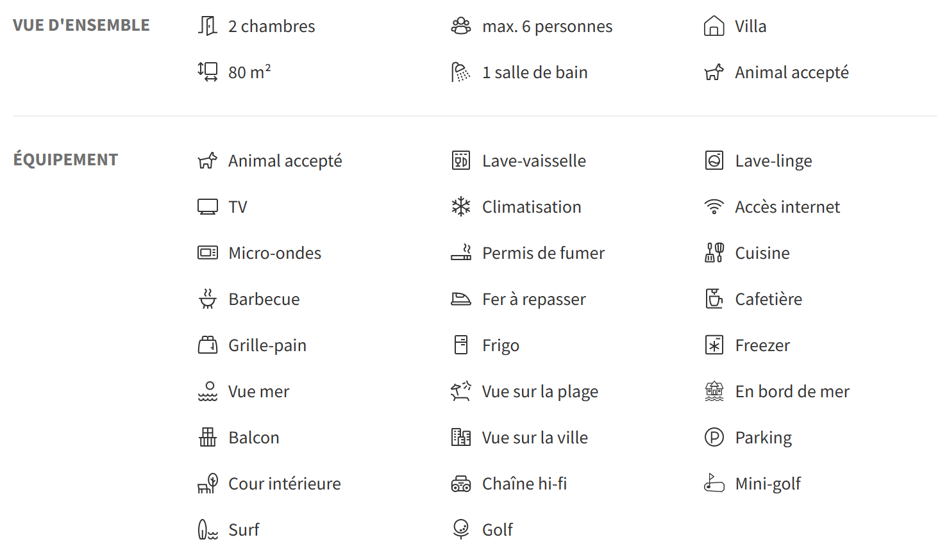The height and width of the screenshot is (560, 949).
Task: Click the Golf ball icon
Action: click(461, 529)
